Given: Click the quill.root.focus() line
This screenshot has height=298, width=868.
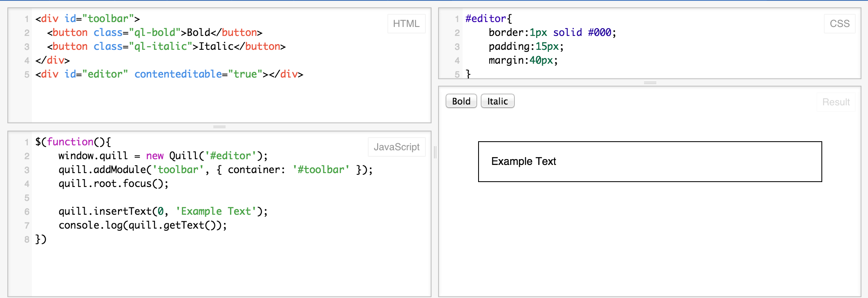Looking at the screenshot, I should 113,184.
